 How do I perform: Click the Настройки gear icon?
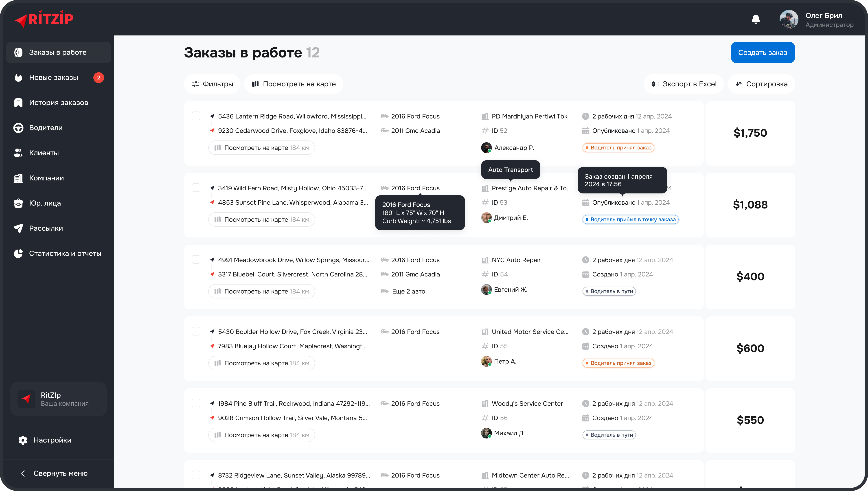(23, 440)
